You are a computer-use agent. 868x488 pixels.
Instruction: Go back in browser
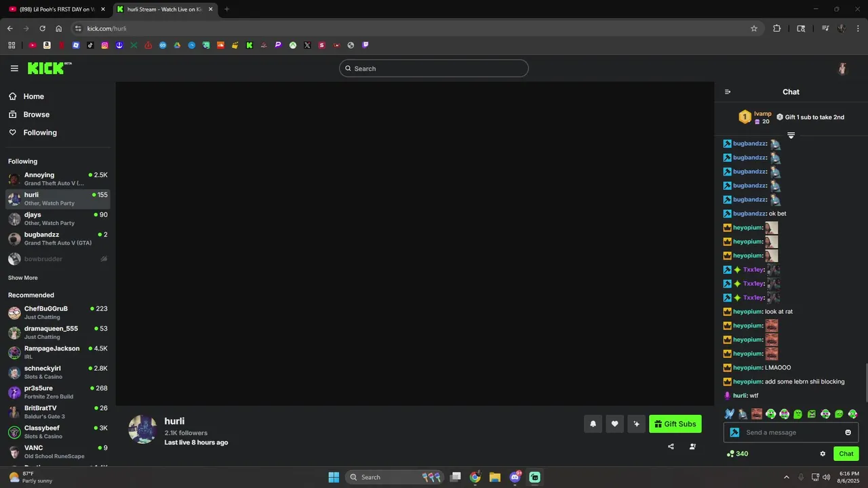point(9,28)
